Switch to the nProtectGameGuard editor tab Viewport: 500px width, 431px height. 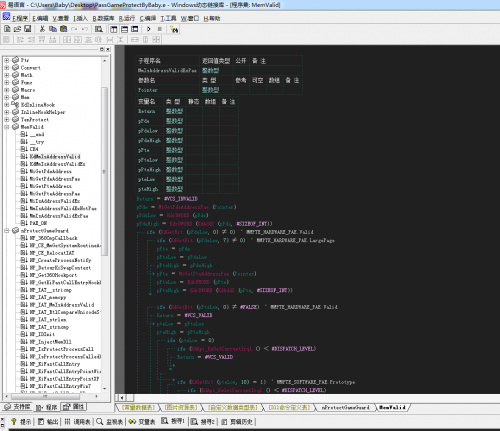345,407
